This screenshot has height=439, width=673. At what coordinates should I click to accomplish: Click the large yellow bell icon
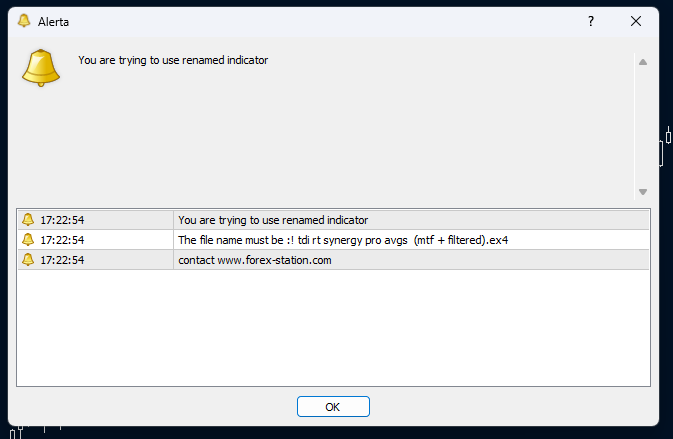click(x=41, y=67)
